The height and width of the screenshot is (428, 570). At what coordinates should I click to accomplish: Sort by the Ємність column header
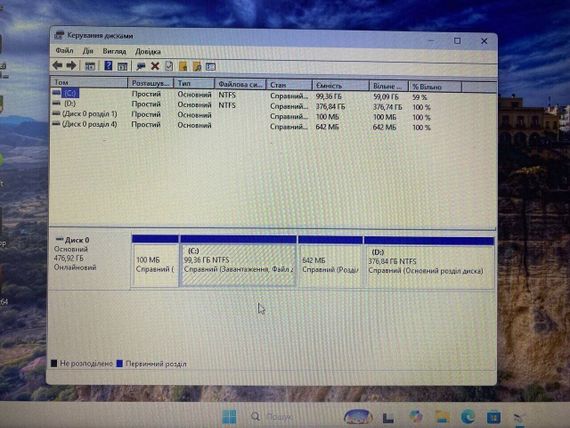pos(341,85)
